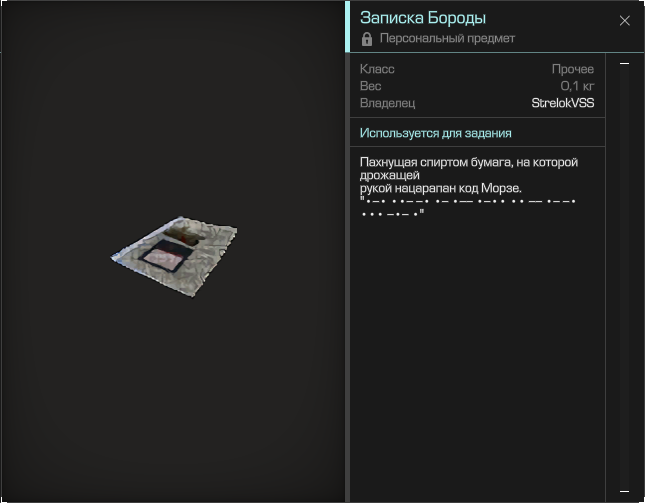Click the scroll-down dash below the scrollbar

coord(624,491)
